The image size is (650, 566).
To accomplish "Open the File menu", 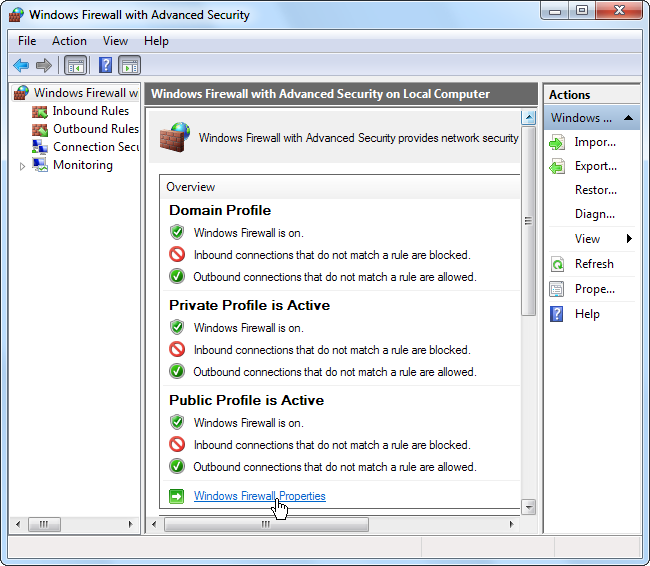I will 27,41.
